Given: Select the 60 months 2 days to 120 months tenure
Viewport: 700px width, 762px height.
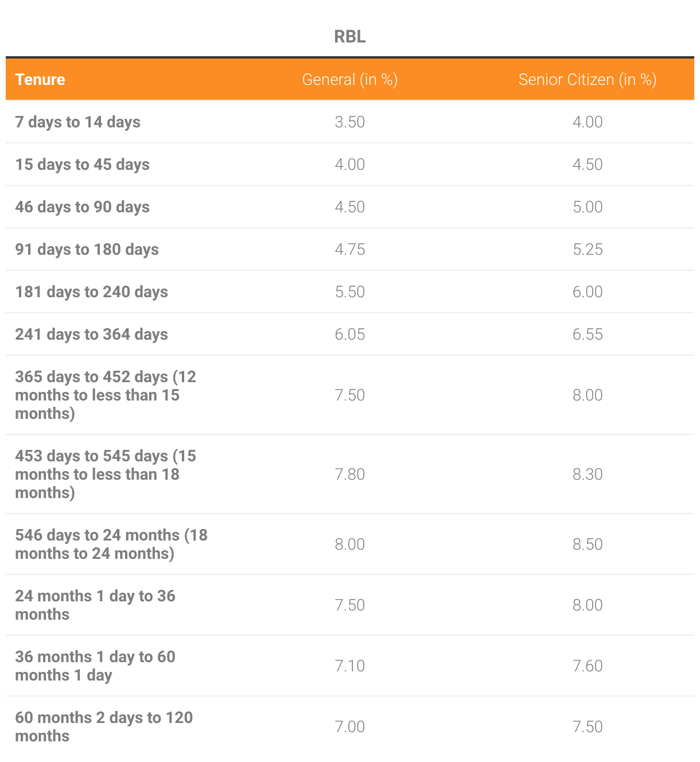Looking at the screenshot, I should click(x=104, y=726).
